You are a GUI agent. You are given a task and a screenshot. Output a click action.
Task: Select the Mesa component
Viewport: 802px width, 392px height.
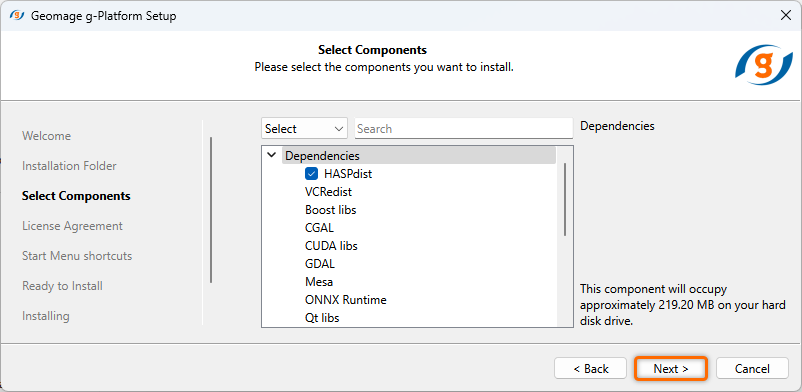tap(319, 281)
